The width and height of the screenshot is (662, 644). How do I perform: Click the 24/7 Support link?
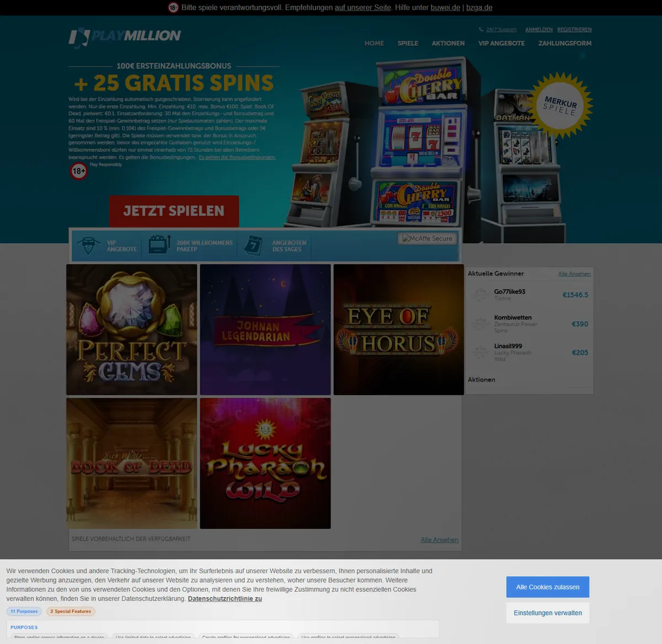(x=501, y=30)
